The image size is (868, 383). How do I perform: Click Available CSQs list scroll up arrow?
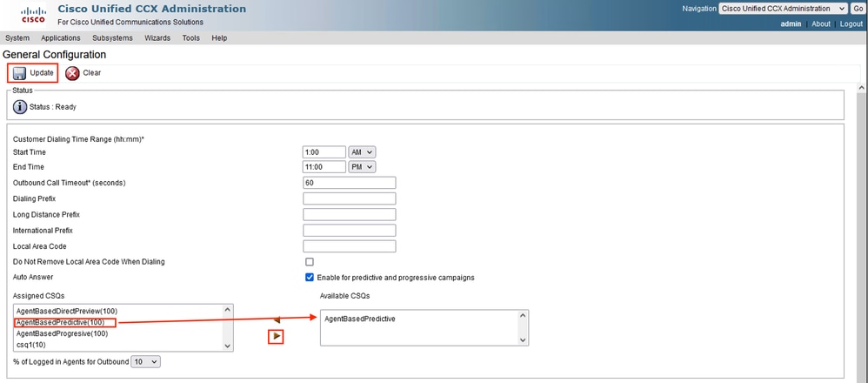pos(523,316)
